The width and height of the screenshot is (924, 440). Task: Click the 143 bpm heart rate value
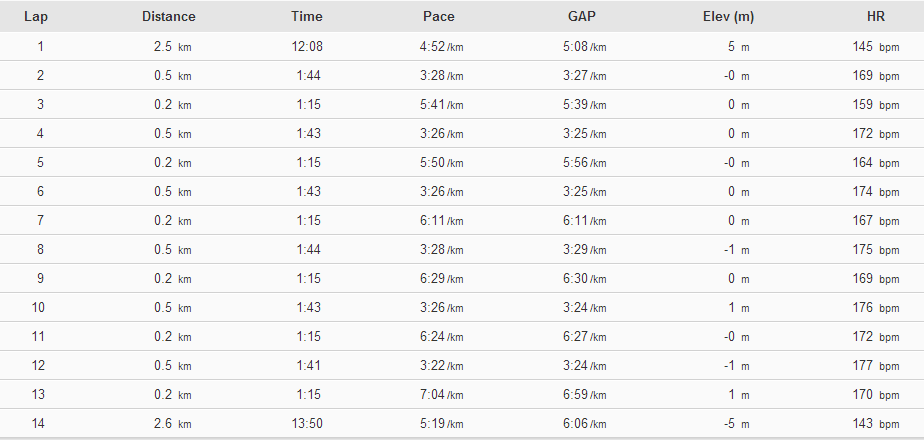point(876,424)
